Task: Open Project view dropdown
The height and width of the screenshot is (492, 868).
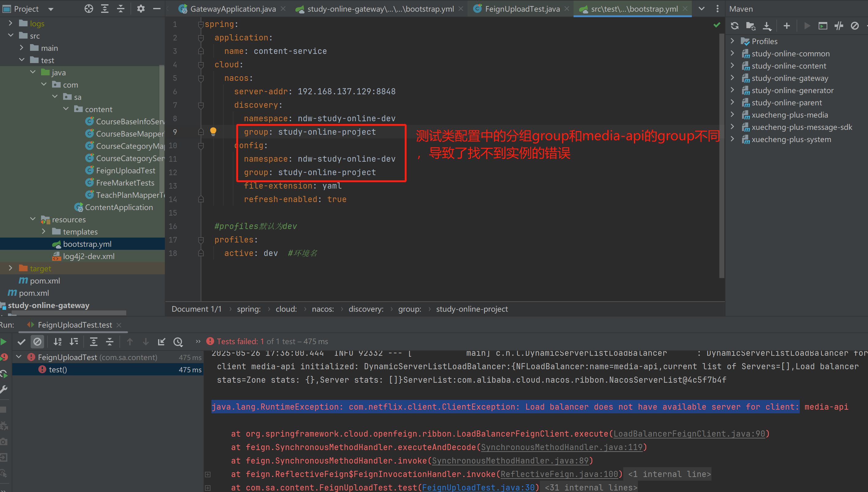Action: 51,9
